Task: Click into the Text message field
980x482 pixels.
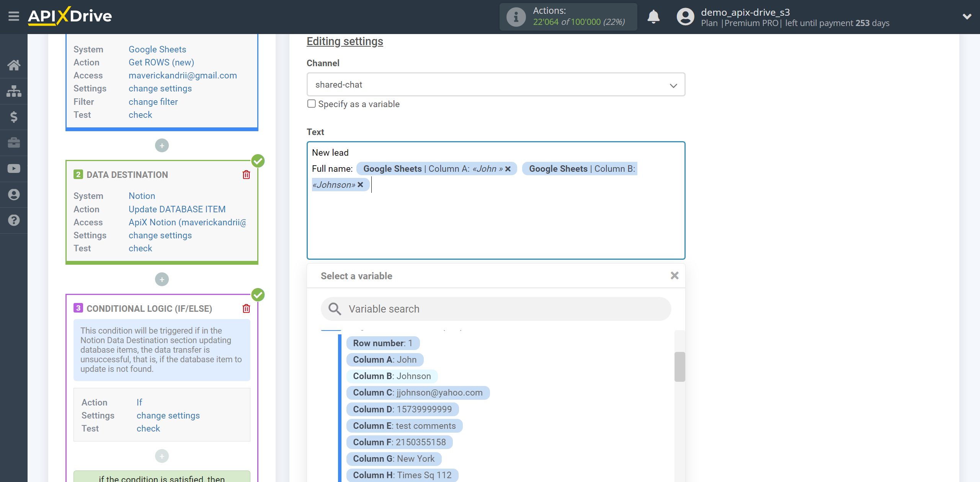Action: pyautogui.click(x=496, y=200)
